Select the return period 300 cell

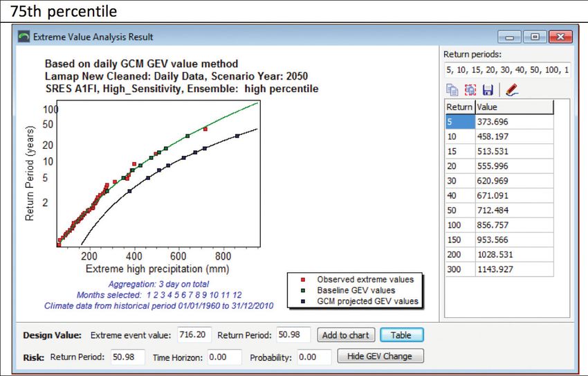coord(460,269)
